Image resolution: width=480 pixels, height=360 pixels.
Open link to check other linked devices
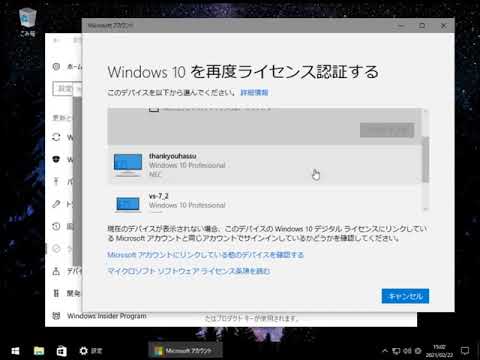click(x=205, y=255)
